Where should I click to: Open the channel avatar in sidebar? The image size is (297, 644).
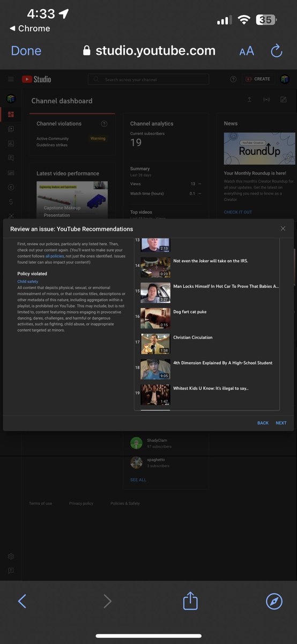pyautogui.click(x=11, y=99)
